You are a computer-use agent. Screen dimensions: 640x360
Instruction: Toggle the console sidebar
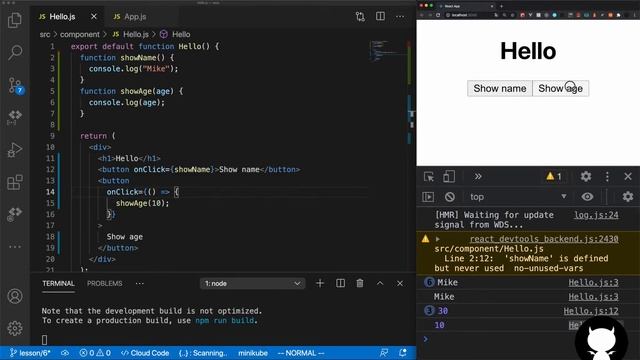[428, 197]
